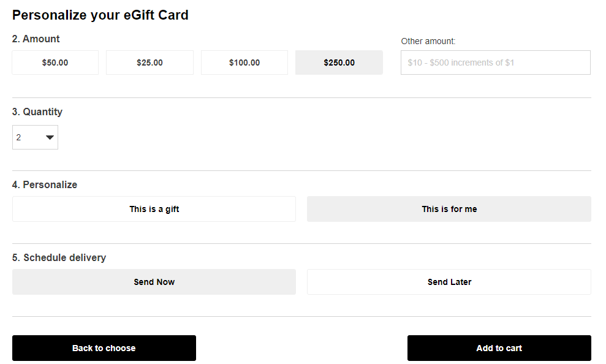Screen dimensions: 606x364
Task: Click the "2. Amount" section heading
Action: (x=36, y=39)
